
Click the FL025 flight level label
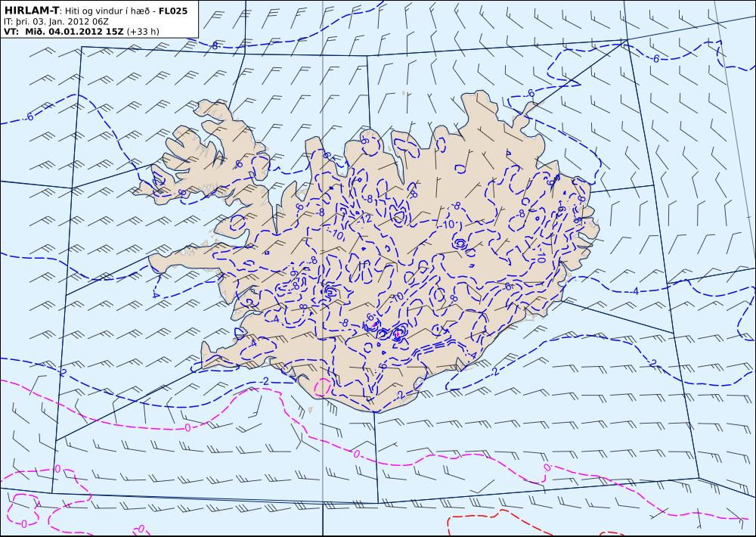(x=172, y=10)
